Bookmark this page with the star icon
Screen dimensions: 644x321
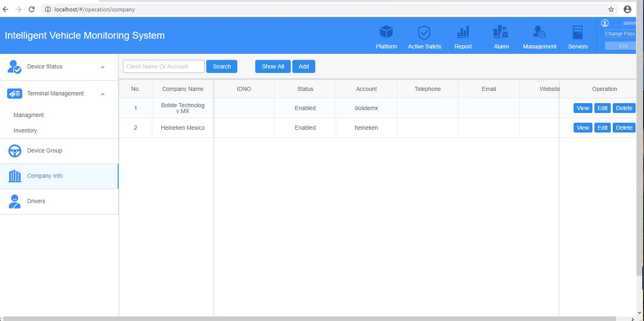[611, 9]
